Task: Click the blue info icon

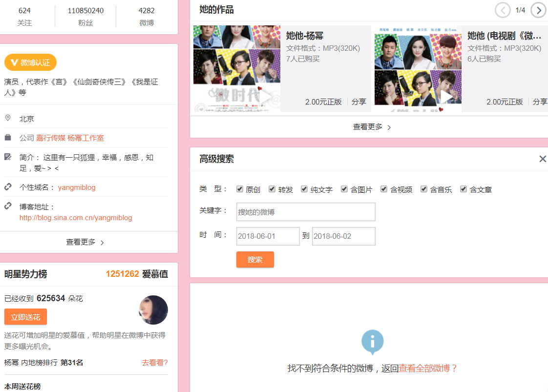Action: click(373, 341)
